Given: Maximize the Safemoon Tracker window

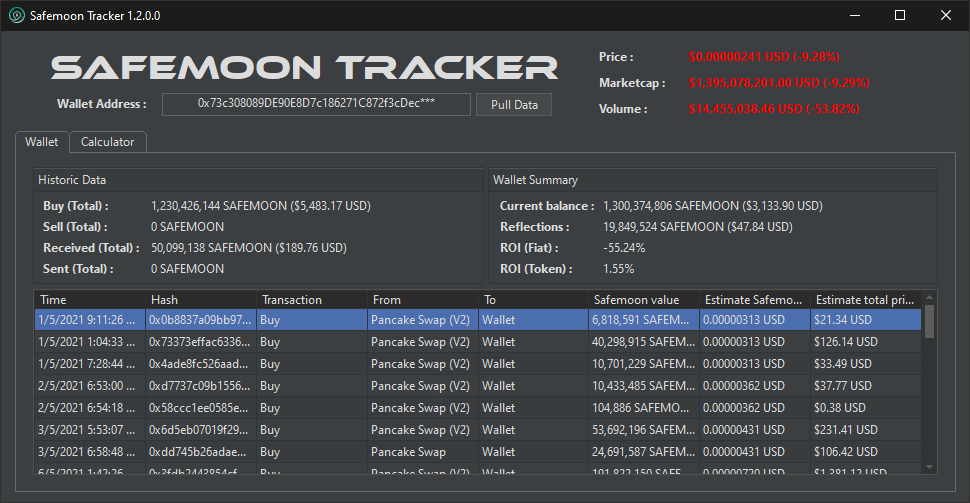Looking at the screenshot, I should click(x=900, y=15).
